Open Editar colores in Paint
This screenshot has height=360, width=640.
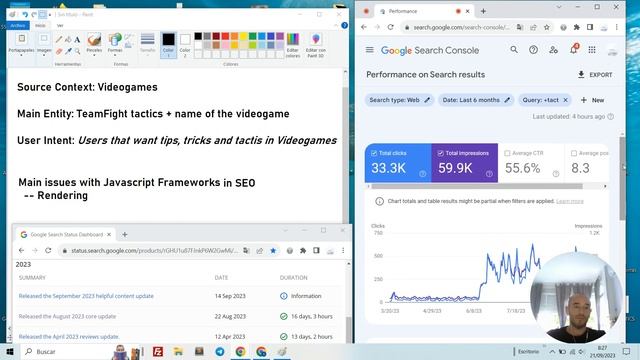pos(293,45)
